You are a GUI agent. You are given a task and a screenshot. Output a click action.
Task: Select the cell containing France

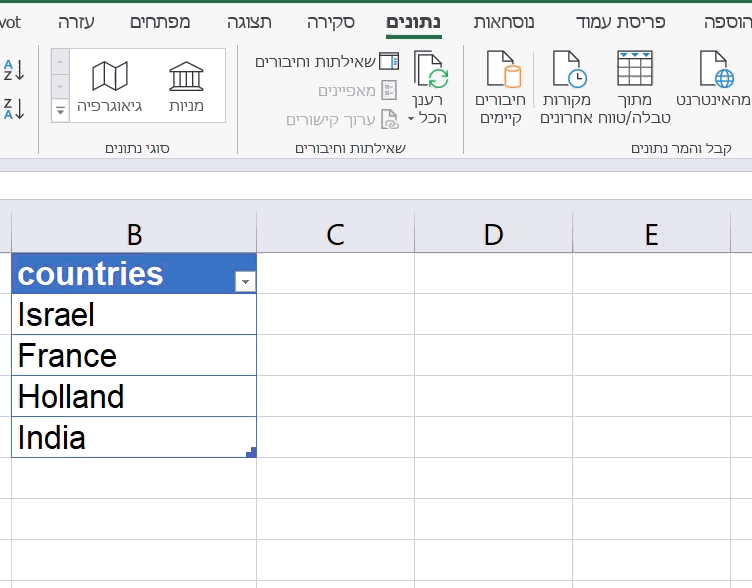(x=134, y=355)
